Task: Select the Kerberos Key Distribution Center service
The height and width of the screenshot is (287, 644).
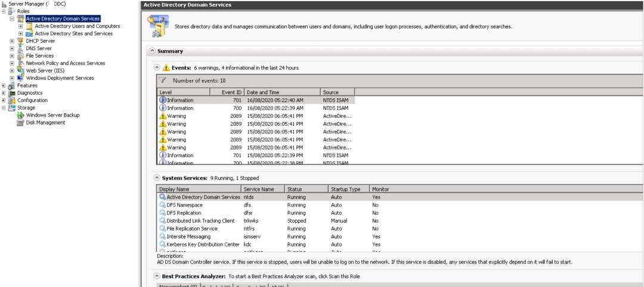Action: pyautogui.click(x=401, y=244)
